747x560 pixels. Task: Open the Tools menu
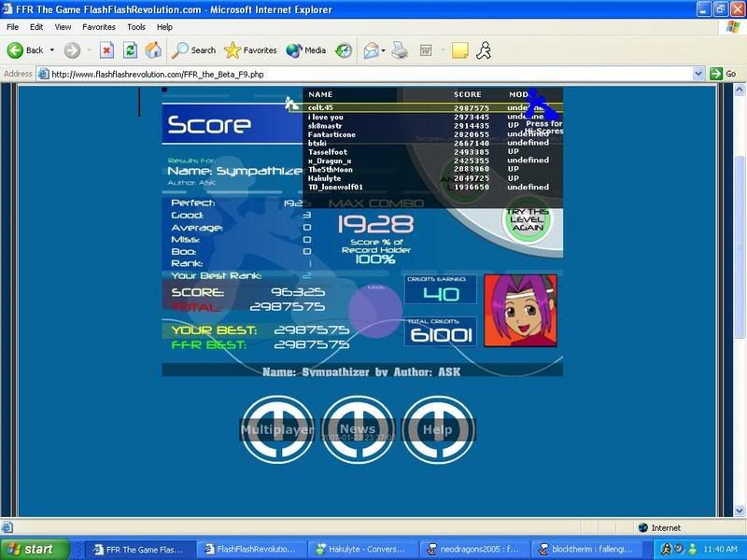136,27
